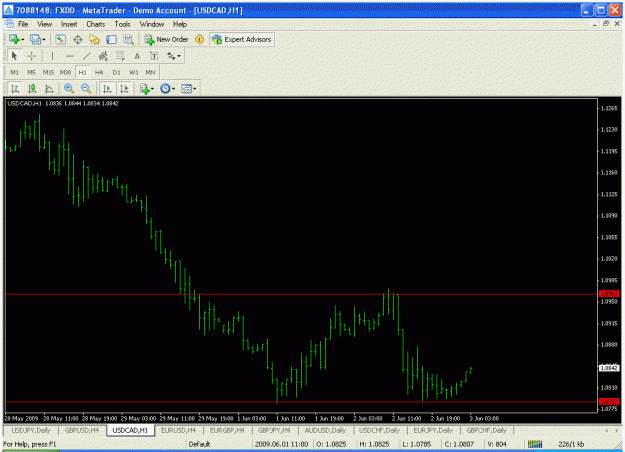The height and width of the screenshot is (452, 625).
Task: Click the New Order button
Action: click(166, 39)
